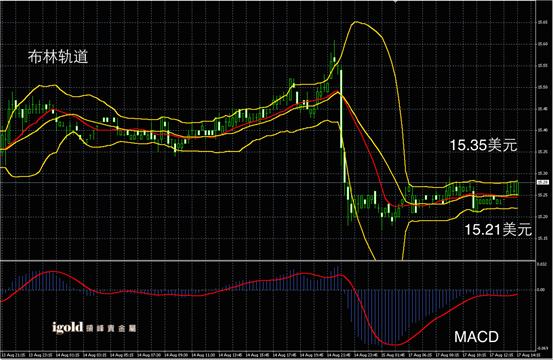Click the 15.50 price axis label

[x=542, y=87]
